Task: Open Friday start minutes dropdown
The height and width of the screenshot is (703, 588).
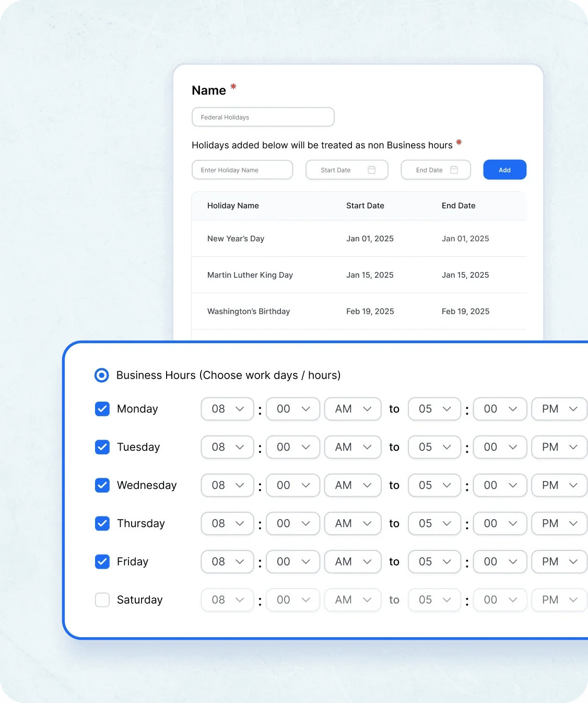Action: pos(293,561)
